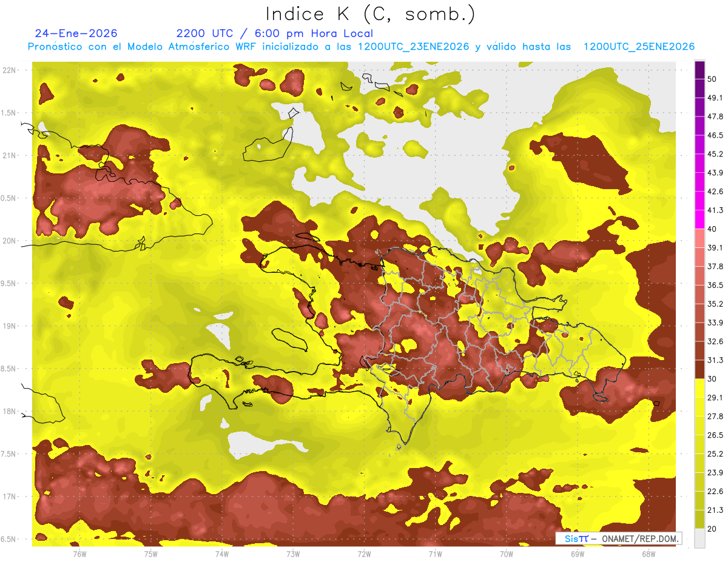Click the '74W' longitude label
Viewport: 728px width, 562px height.
pyautogui.click(x=222, y=554)
